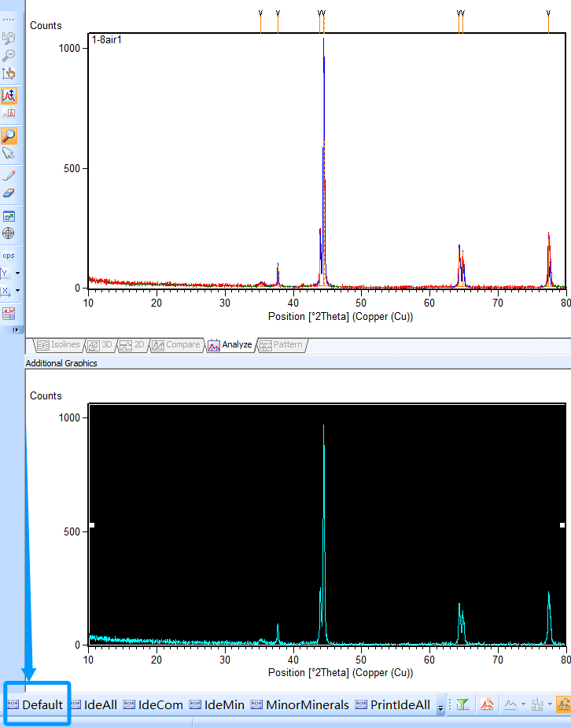Select the pencil draw tool
This screenshot has width=571, height=728.
(9, 175)
